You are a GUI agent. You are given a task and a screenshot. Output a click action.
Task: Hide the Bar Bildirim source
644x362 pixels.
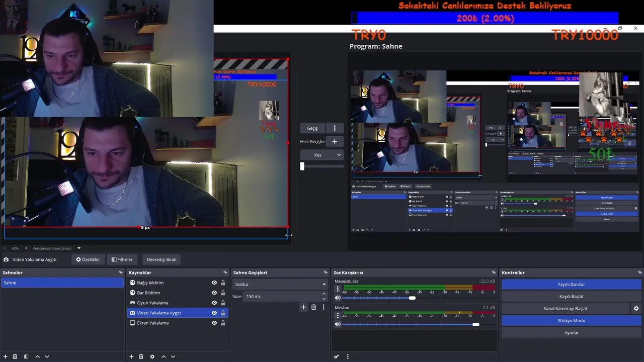[x=214, y=293]
